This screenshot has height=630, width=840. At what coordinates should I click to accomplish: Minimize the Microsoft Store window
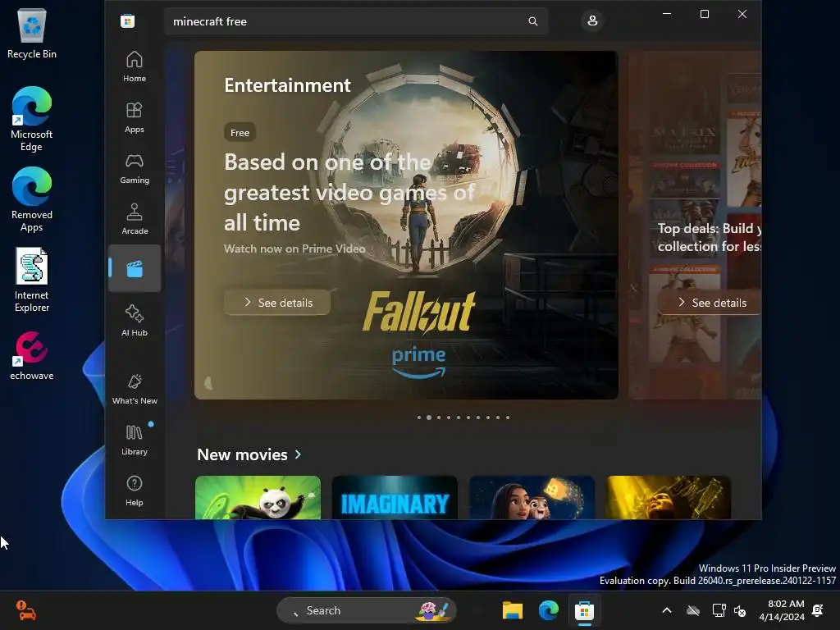tap(667, 14)
